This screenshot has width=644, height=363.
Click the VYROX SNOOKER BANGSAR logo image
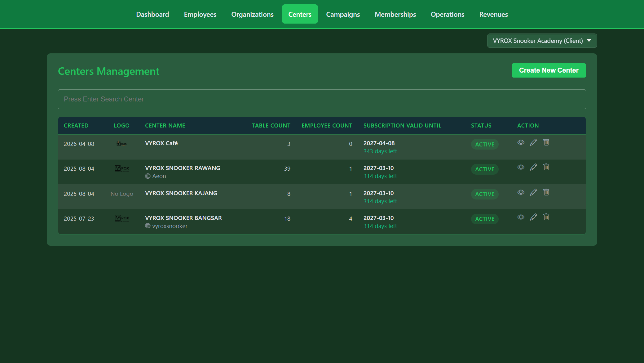(x=122, y=218)
